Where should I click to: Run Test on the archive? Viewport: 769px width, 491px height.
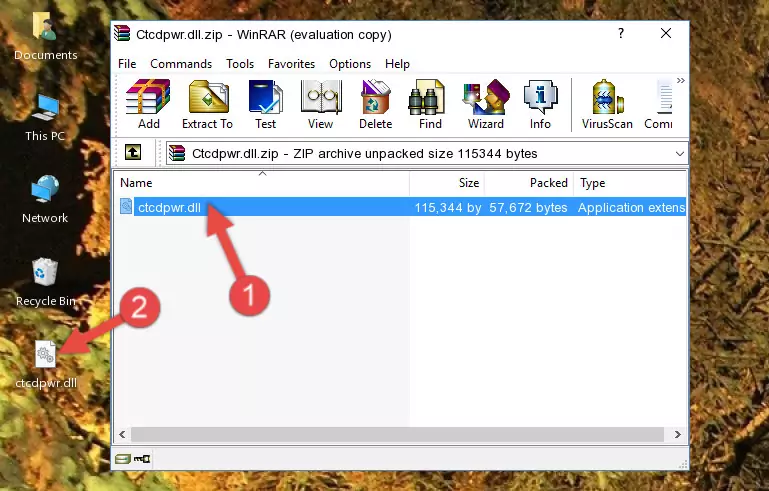(265, 104)
